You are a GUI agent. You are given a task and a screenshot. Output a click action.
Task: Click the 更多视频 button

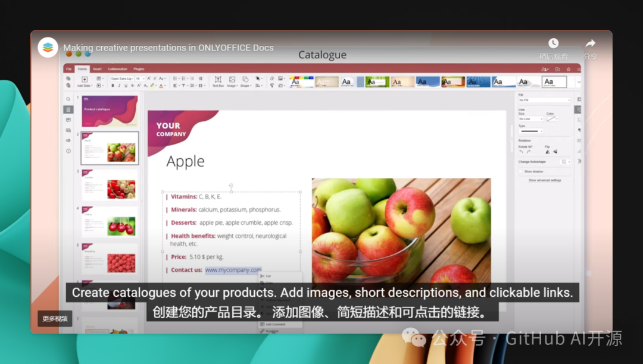tap(55, 319)
